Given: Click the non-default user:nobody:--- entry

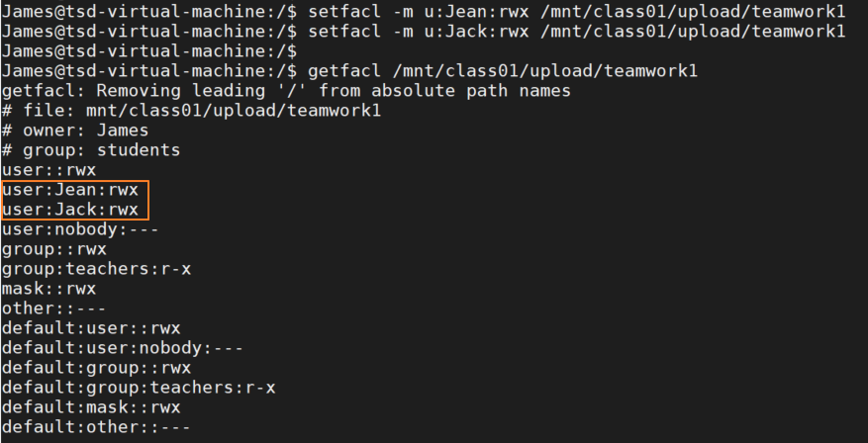Looking at the screenshot, I should [80, 229].
